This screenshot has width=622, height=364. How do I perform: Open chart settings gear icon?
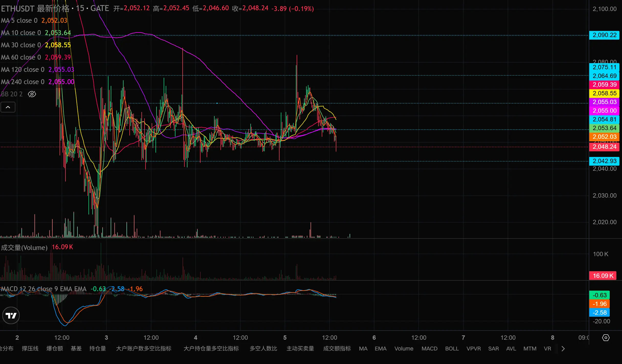(606, 338)
